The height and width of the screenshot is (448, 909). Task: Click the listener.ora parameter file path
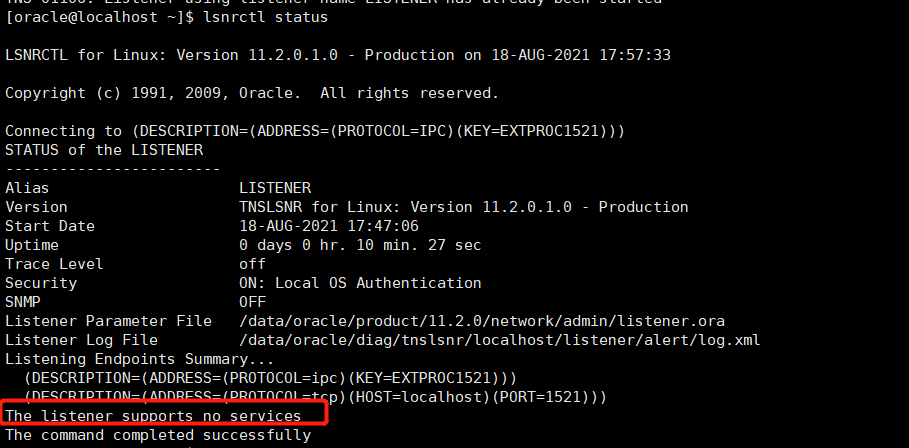[x=482, y=321]
